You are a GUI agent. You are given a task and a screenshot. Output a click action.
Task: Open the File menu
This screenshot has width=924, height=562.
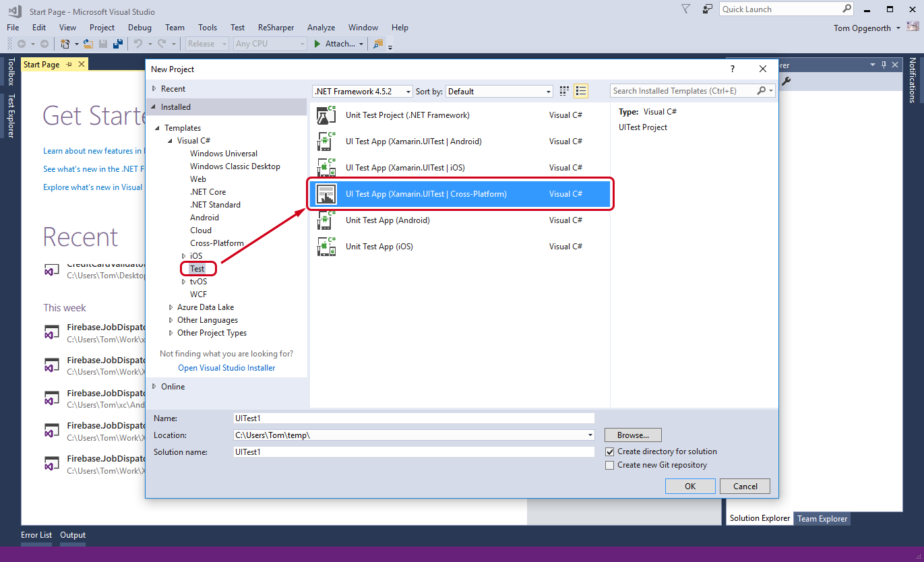pos(13,28)
